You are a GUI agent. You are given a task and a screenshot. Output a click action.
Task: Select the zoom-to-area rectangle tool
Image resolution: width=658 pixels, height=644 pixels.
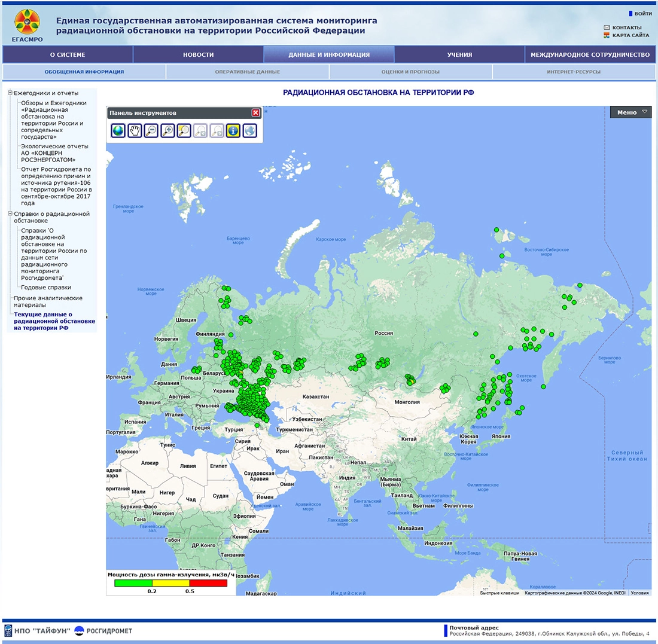pos(184,130)
